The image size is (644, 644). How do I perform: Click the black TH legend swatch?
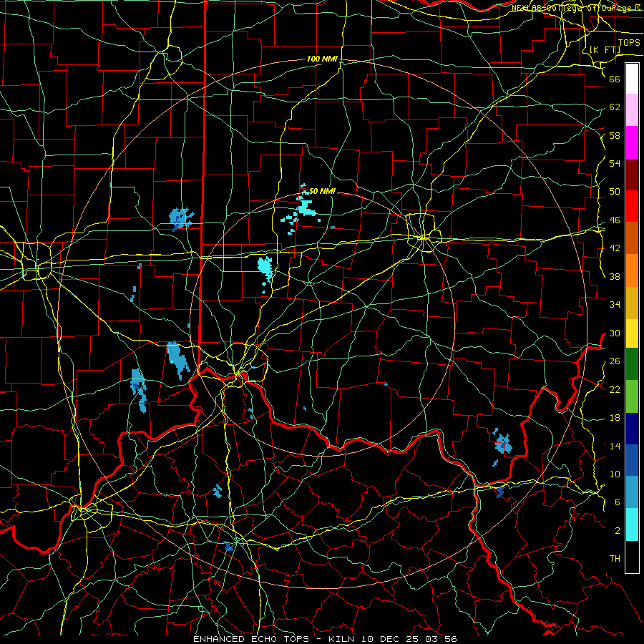632,557
